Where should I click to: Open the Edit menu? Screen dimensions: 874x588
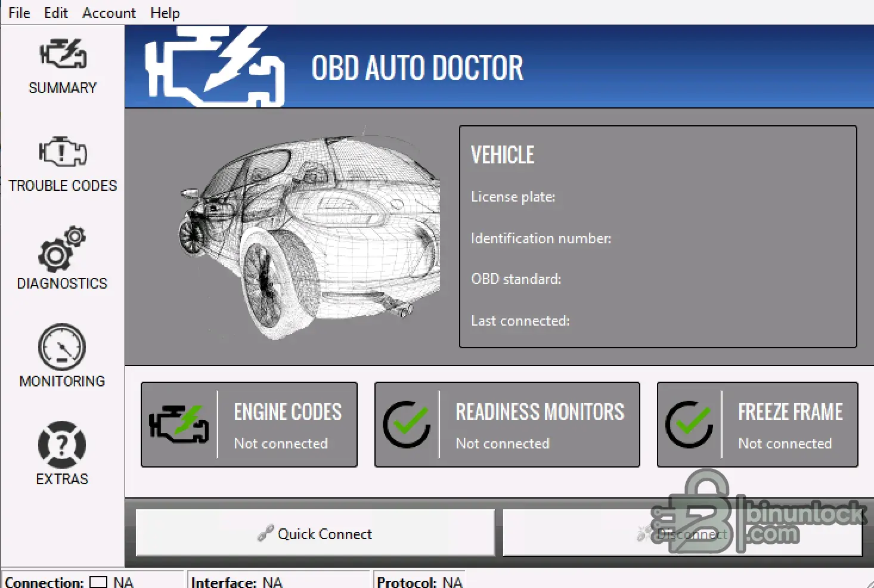point(56,13)
